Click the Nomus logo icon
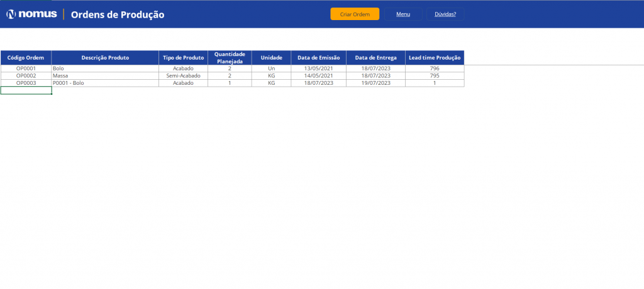 pos(10,14)
